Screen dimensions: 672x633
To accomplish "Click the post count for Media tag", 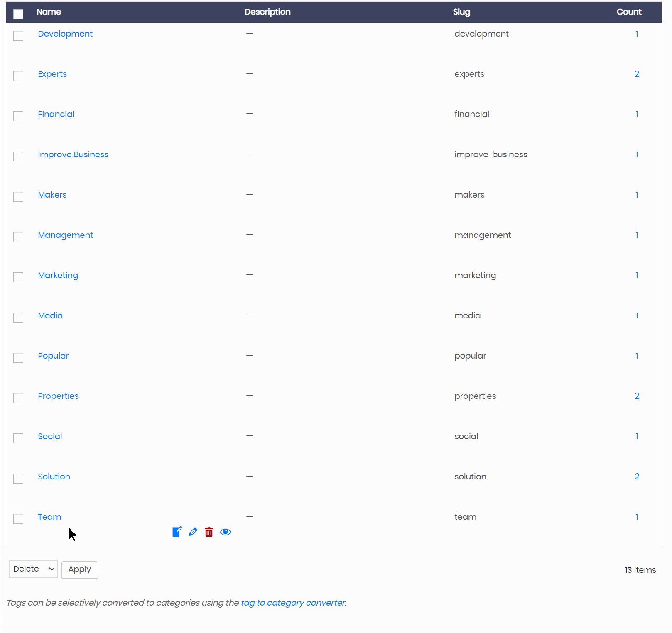I will 637,315.
